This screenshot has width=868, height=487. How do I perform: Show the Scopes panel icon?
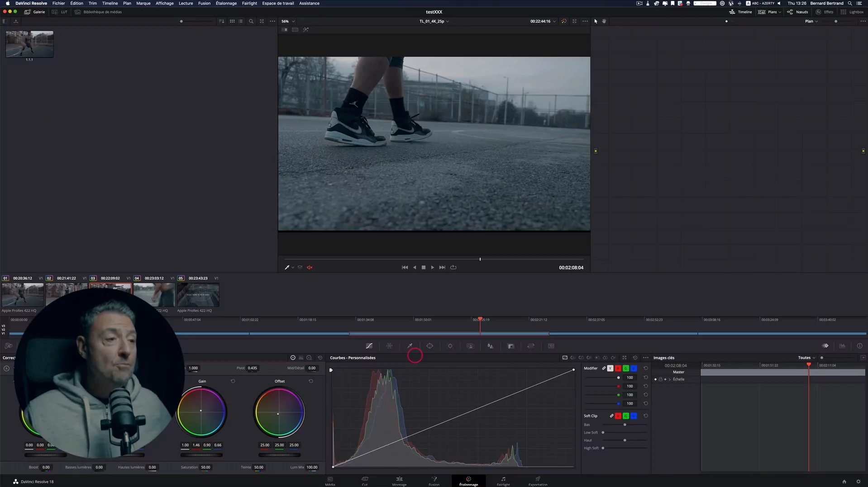pos(843,346)
